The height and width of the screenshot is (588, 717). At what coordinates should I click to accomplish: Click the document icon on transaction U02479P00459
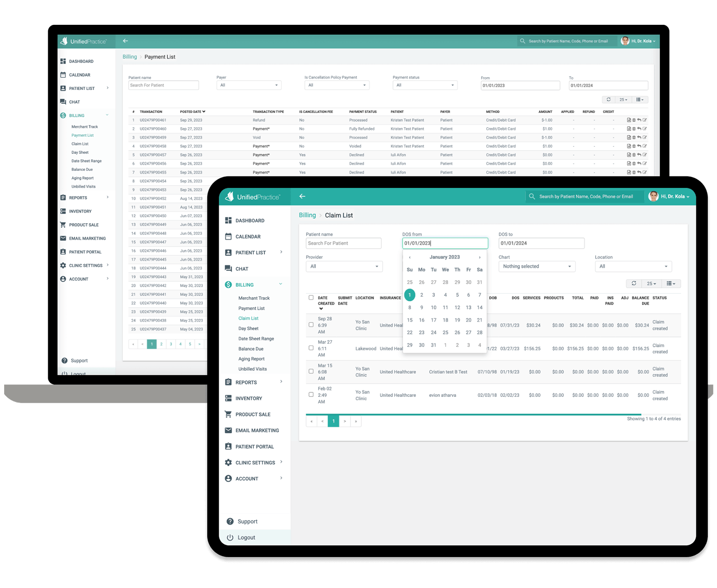coord(629,137)
